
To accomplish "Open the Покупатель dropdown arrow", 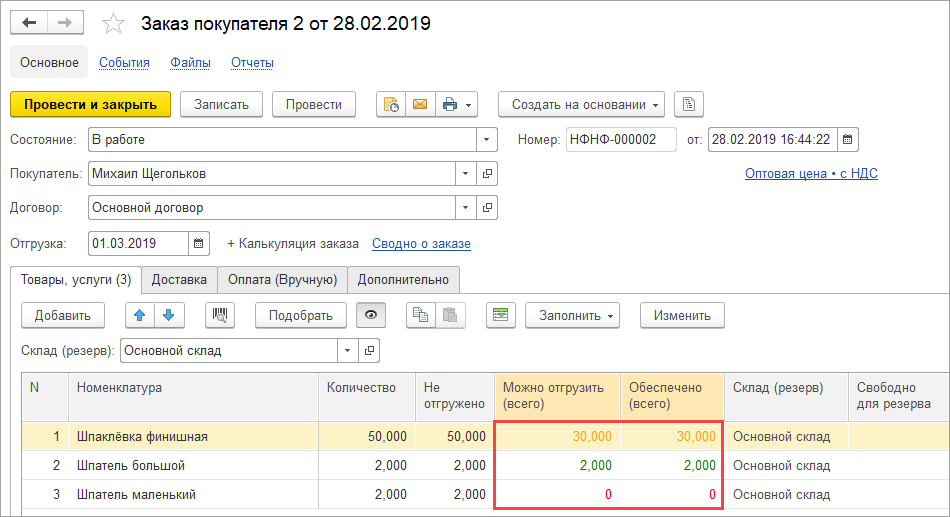I will 465,174.
